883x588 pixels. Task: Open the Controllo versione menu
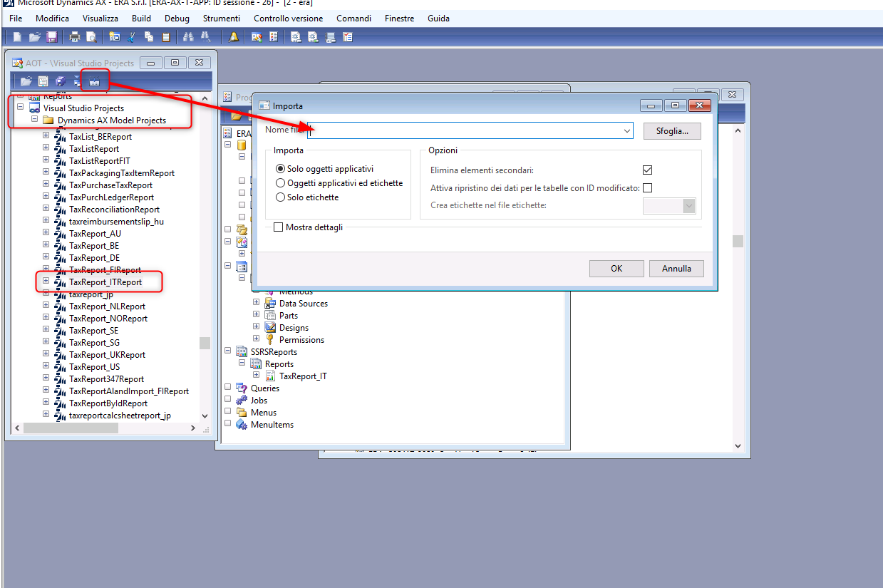(288, 18)
